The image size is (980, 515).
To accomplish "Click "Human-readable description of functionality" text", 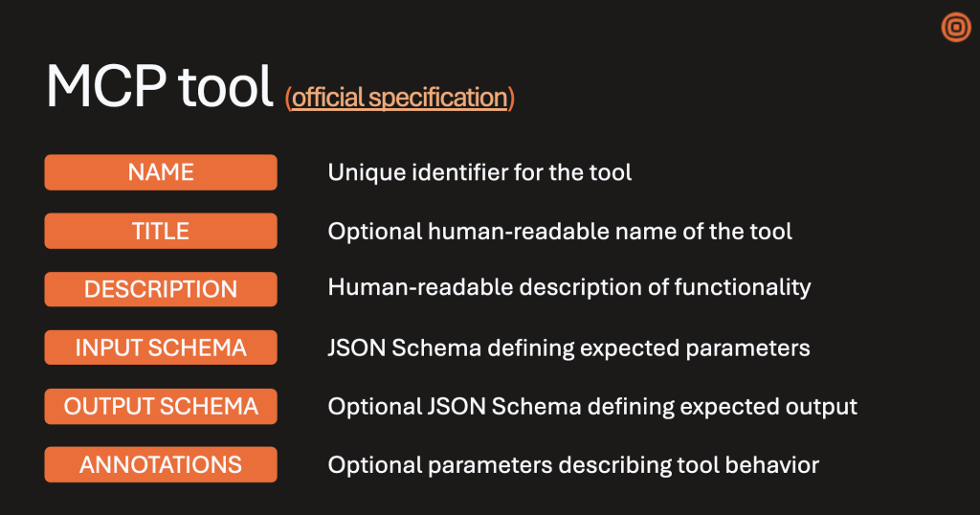I will tap(569, 287).
